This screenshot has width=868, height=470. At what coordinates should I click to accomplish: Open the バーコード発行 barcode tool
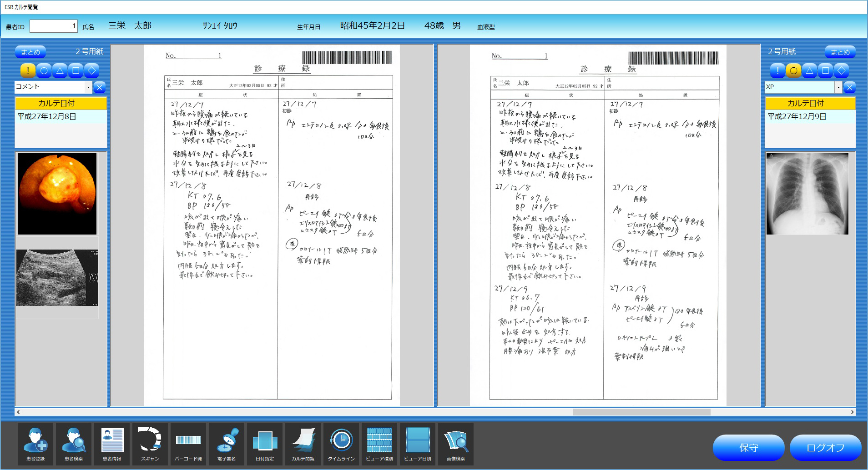[x=188, y=443]
